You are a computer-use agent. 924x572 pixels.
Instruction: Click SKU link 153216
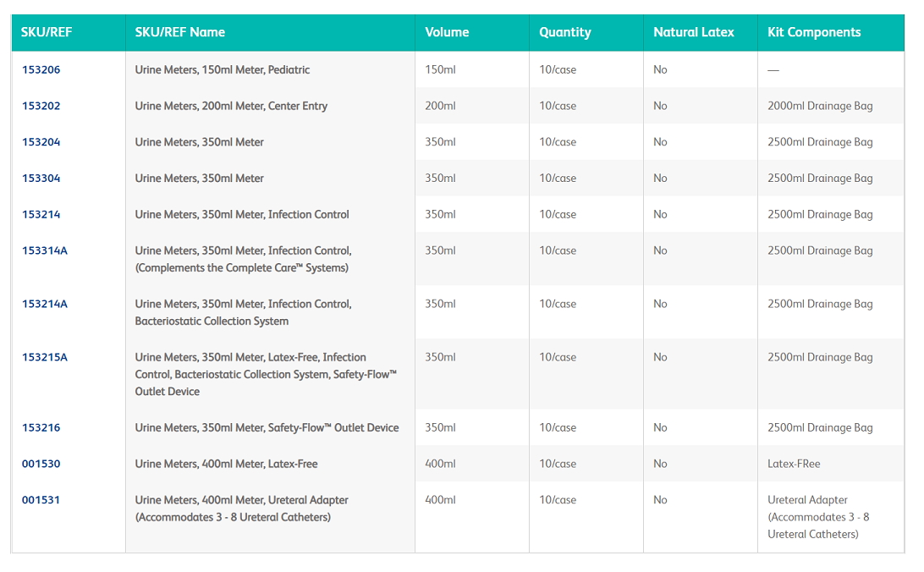tap(41, 428)
